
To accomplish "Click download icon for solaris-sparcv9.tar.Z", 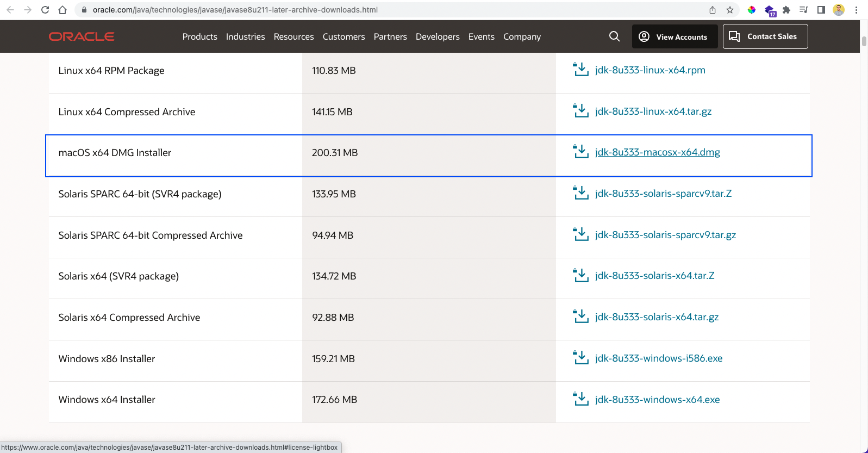I will pos(581,193).
